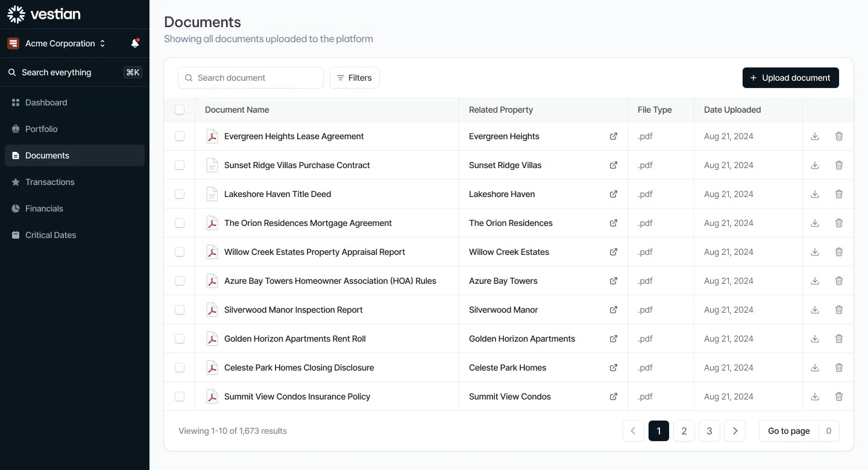Screen dimensions: 868x470
Task: Jump to page 2
Action: pos(684,431)
